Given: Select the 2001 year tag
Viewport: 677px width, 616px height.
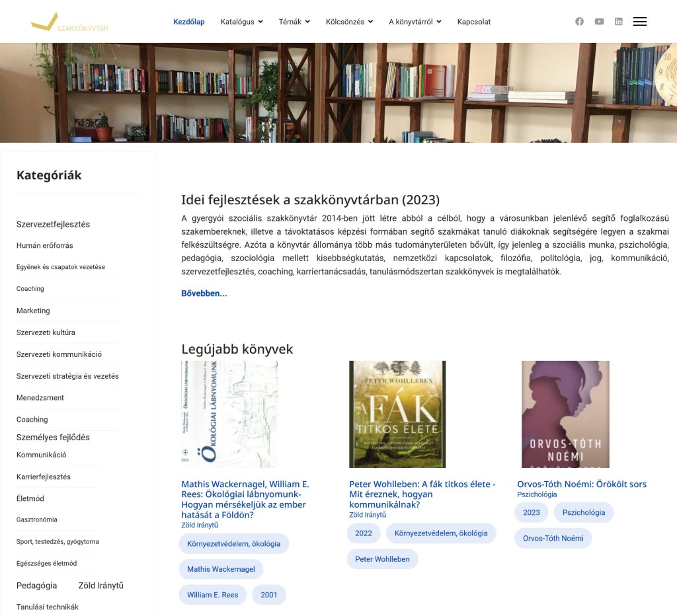Looking at the screenshot, I should tap(269, 595).
